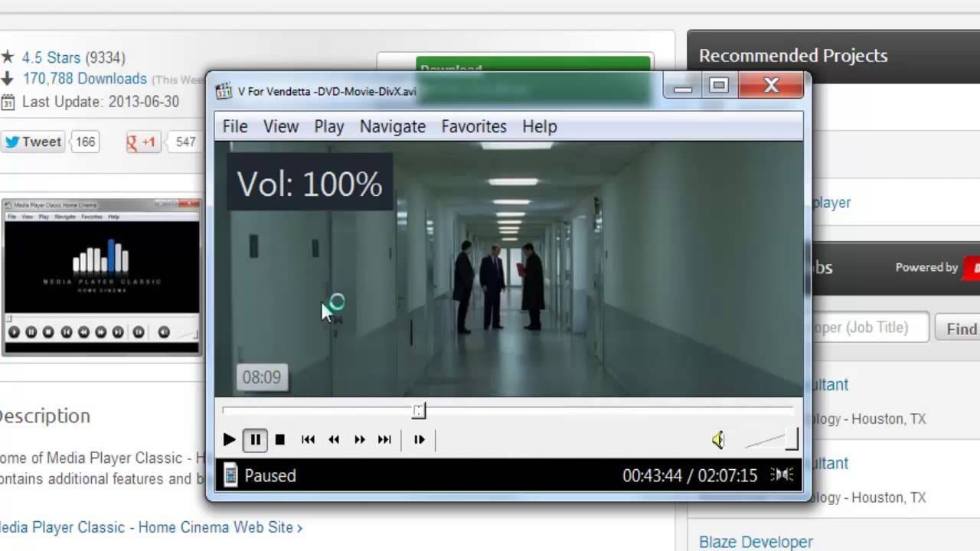Open the Play menu

click(x=329, y=126)
